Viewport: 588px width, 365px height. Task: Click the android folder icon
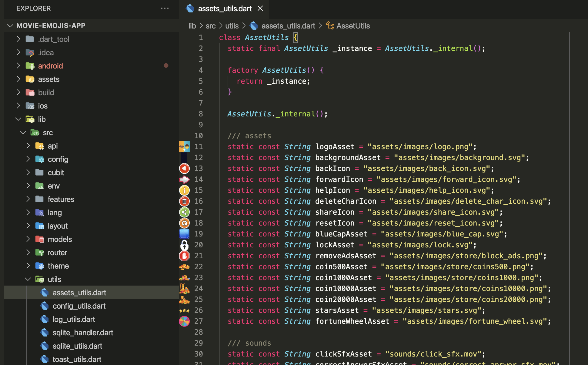pos(30,65)
